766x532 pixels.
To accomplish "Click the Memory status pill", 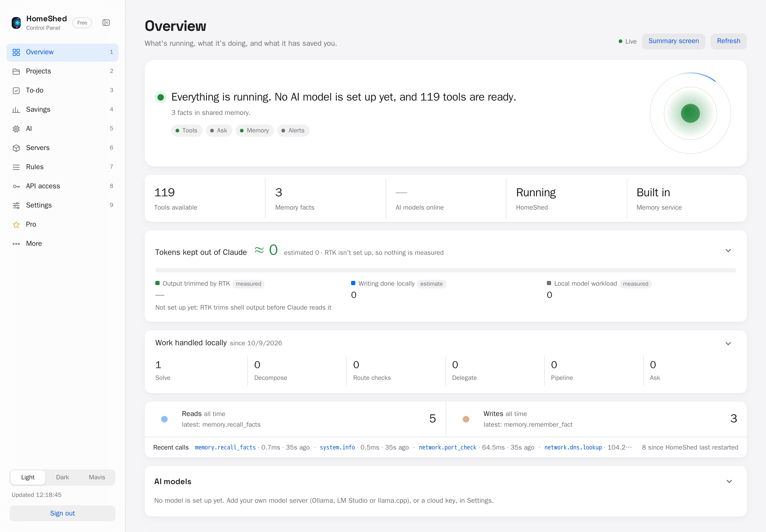I will [x=255, y=131].
